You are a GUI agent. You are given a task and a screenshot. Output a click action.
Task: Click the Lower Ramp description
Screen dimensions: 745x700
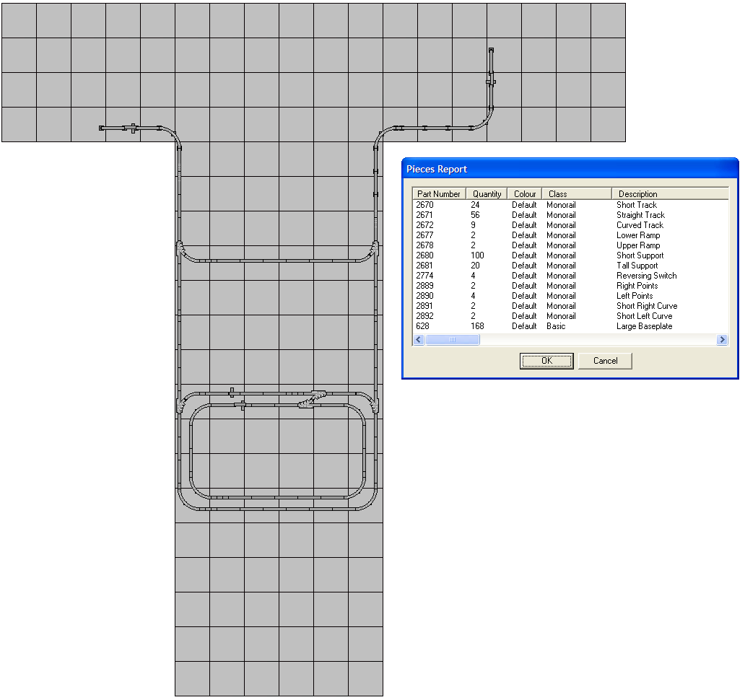[638, 235]
